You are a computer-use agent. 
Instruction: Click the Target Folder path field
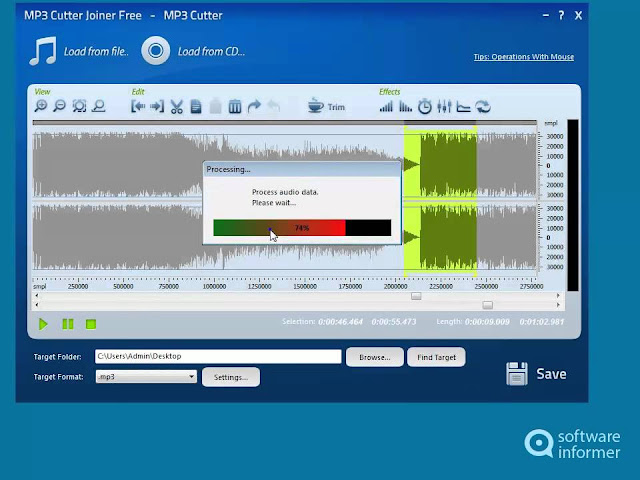pyautogui.click(x=218, y=356)
